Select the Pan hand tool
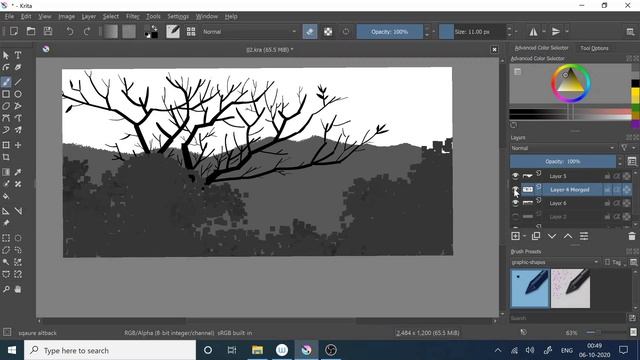The width and height of the screenshot is (640, 360). click(x=18, y=289)
